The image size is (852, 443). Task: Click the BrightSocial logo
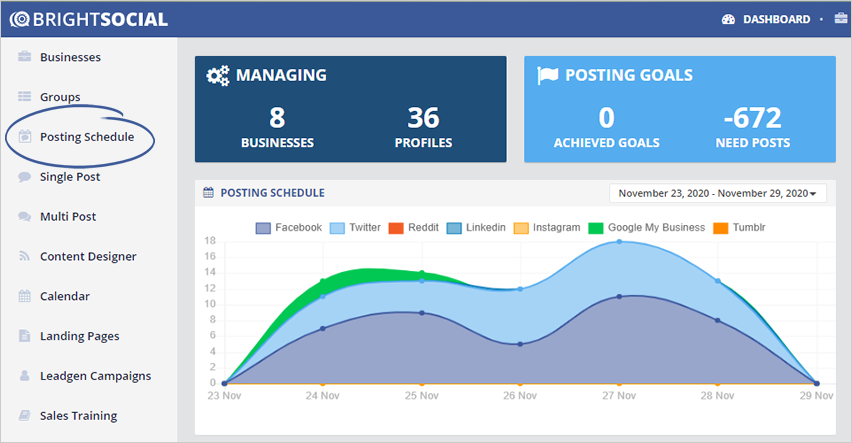click(88, 19)
